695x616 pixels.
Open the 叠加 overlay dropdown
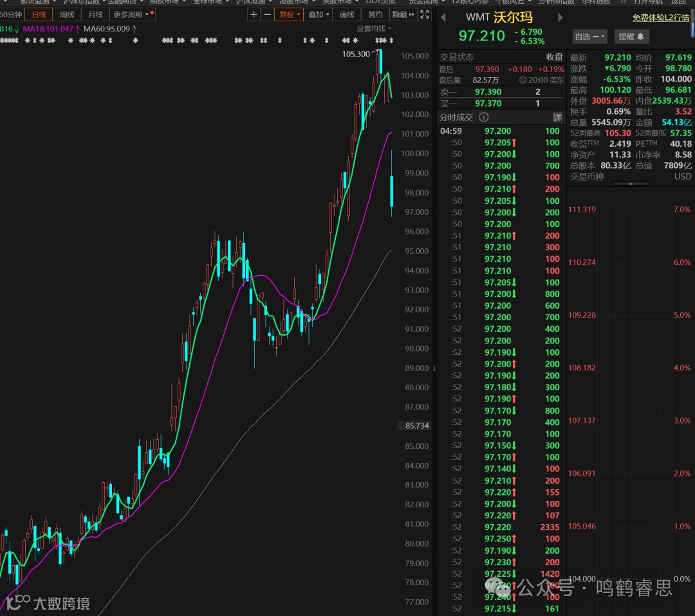319,15
